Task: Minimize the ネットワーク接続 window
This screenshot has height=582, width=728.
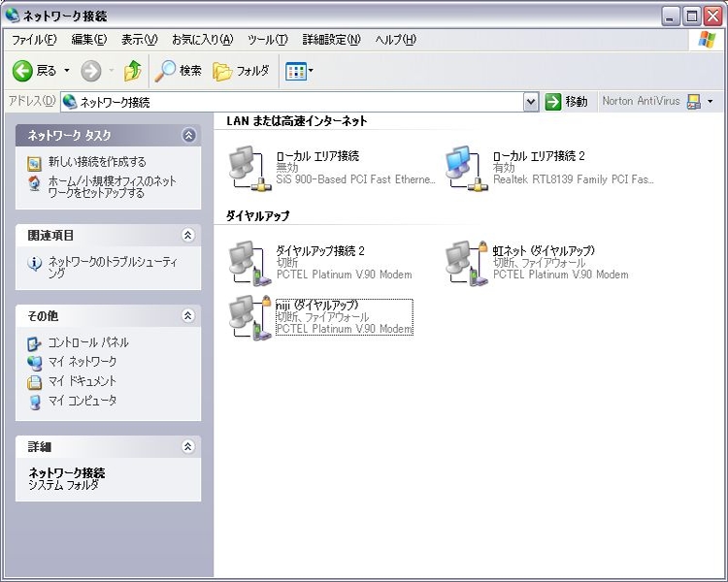Action: pyautogui.click(x=670, y=16)
